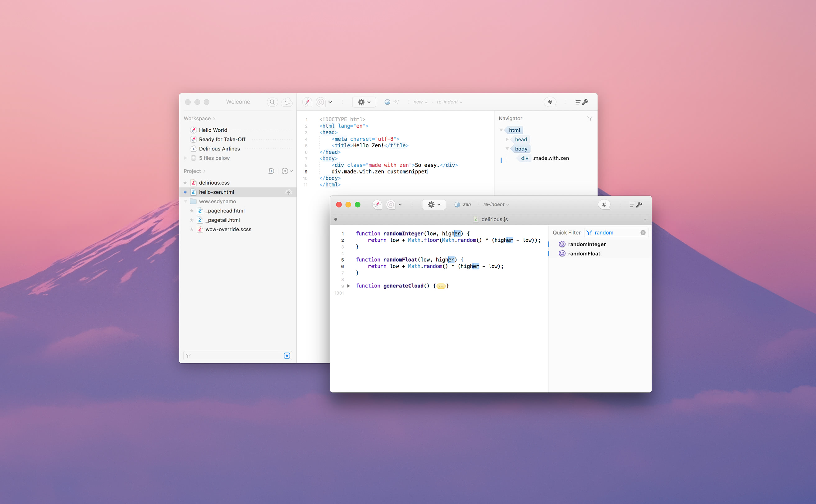Viewport: 816px width, 504px height.
Task: Expand the collapsed generateCloud function
Action: click(348, 286)
